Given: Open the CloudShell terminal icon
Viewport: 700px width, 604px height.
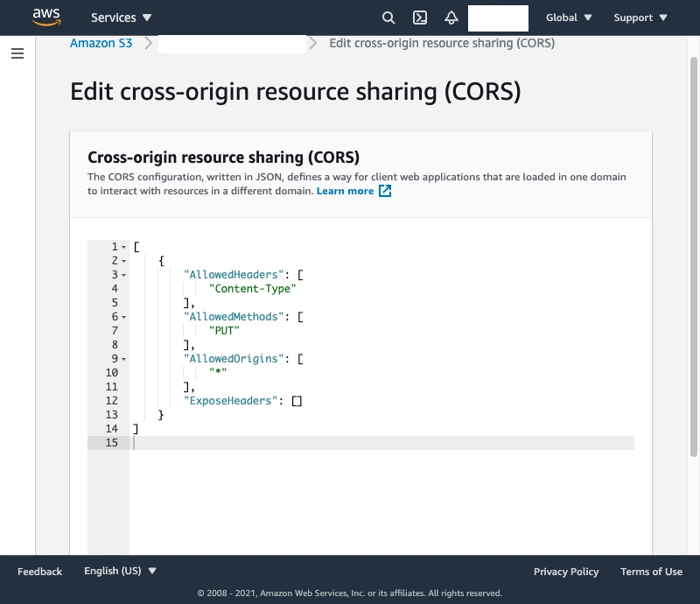Looking at the screenshot, I should click(420, 18).
